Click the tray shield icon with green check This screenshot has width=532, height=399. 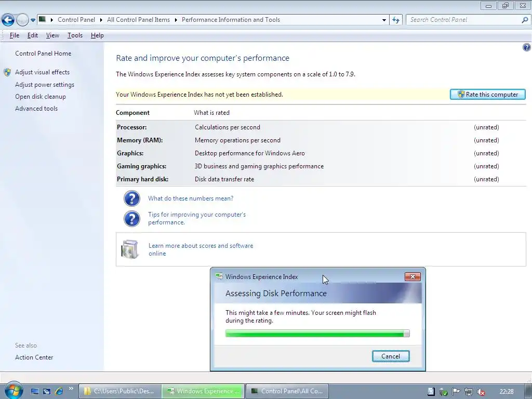(443, 392)
